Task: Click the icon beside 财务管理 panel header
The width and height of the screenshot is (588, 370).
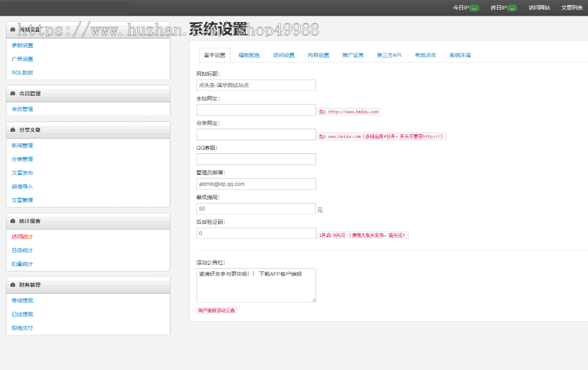Action: point(13,285)
